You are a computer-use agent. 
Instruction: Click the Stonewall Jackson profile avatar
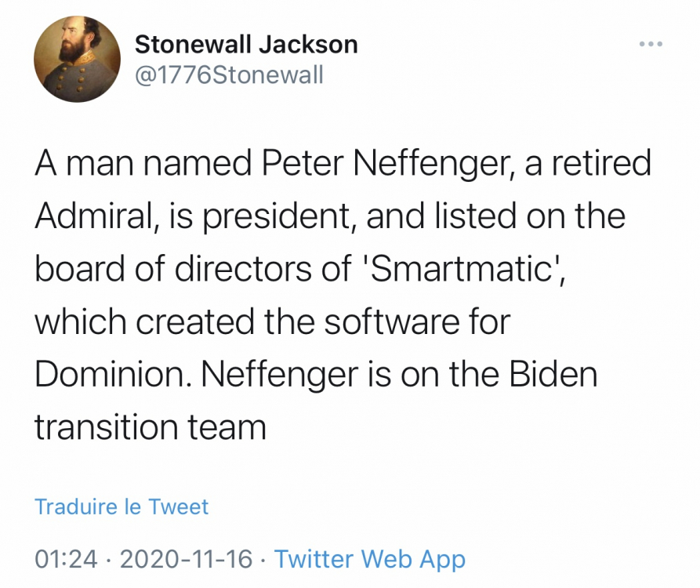point(76,59)
